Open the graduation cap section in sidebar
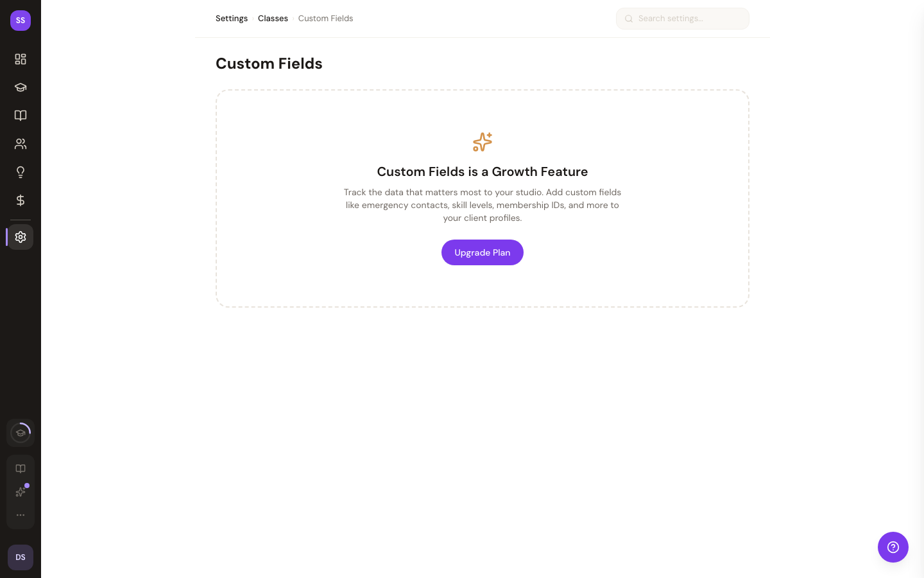The width and height of the screenshot is (924, 578). point(21,87)
